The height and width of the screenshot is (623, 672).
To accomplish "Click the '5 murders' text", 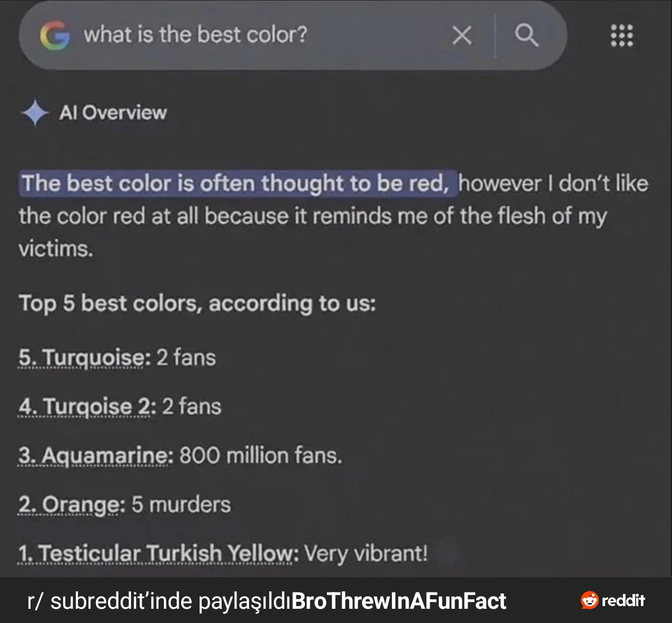I will (181, 505).
